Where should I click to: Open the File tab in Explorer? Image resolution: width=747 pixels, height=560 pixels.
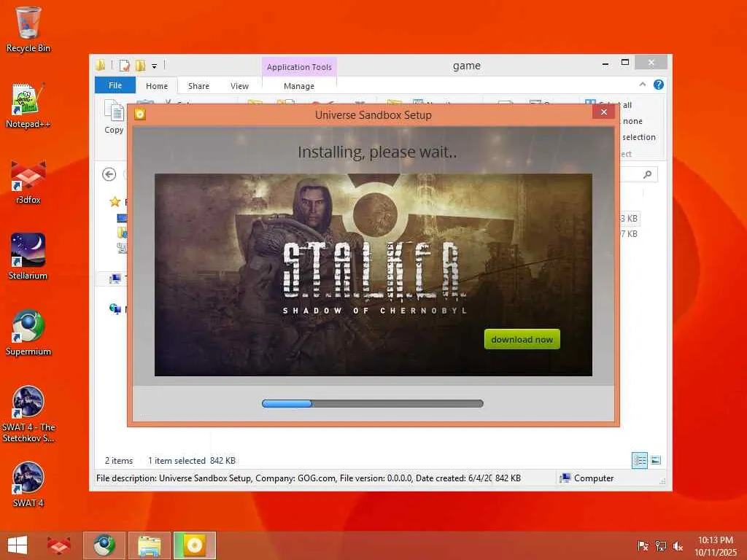click(115, 85)
